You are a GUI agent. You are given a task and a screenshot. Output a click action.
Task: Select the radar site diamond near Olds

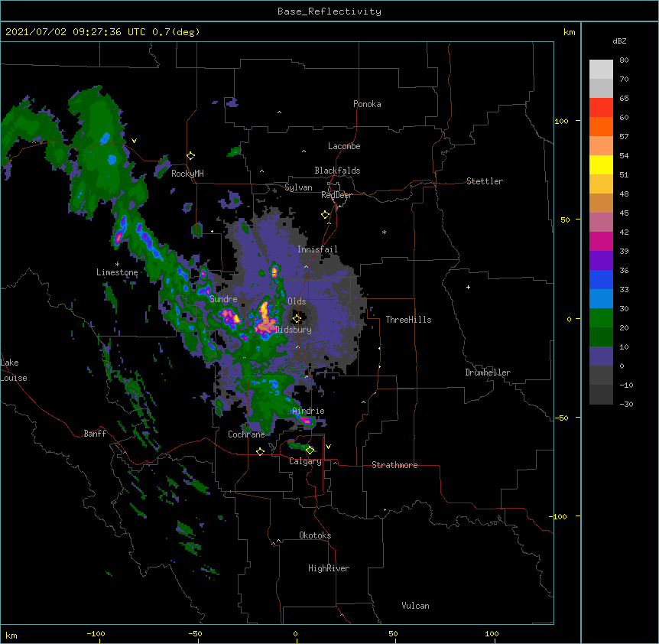coord(297,319)
